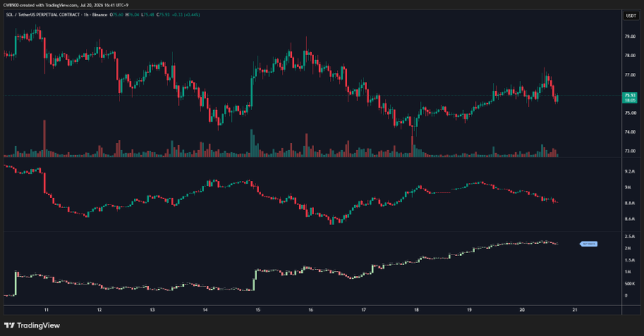Screen dimensions: 644x336
Task: Select the USDT currency label on price scale
Action: pyautogui.click(x=631, y=16)
